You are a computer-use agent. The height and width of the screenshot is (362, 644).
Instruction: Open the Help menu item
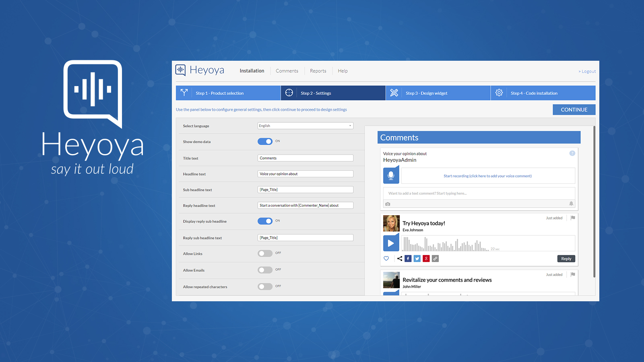pos(343,71)
